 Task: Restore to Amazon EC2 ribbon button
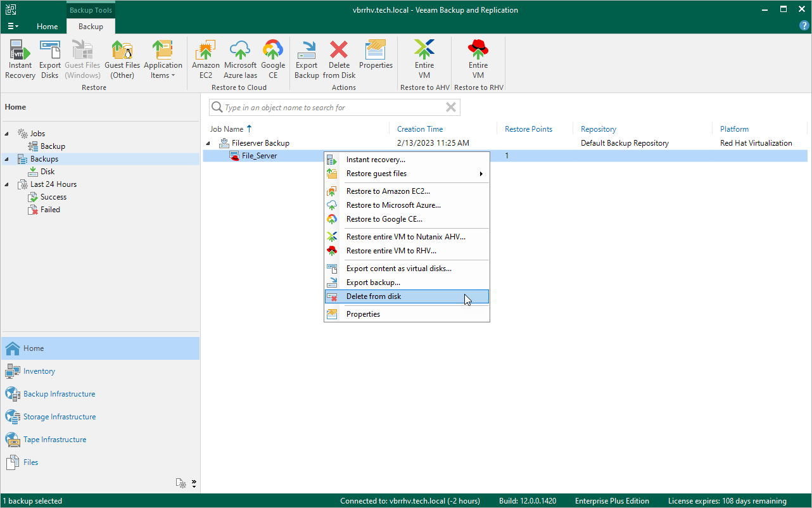point(206,60)
